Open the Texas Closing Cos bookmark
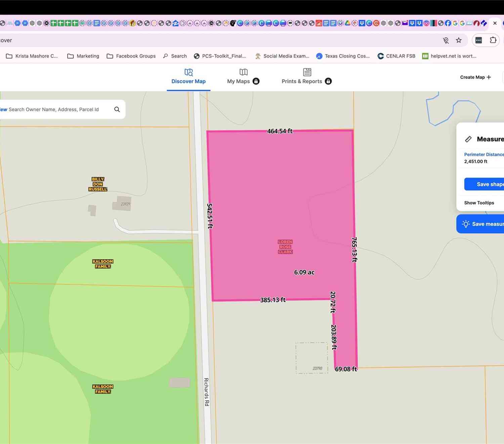Viewport: 504px width, 444px height. 343,56
